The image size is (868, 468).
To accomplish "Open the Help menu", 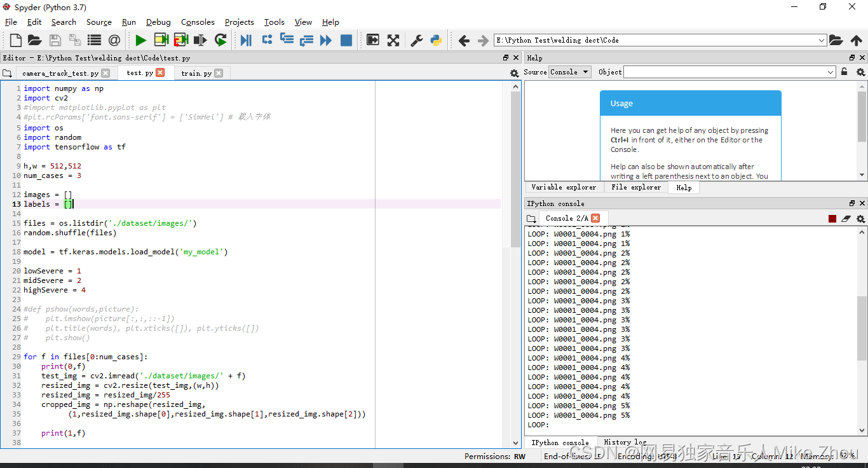I will pyautogui.click(x=330, y=22).
